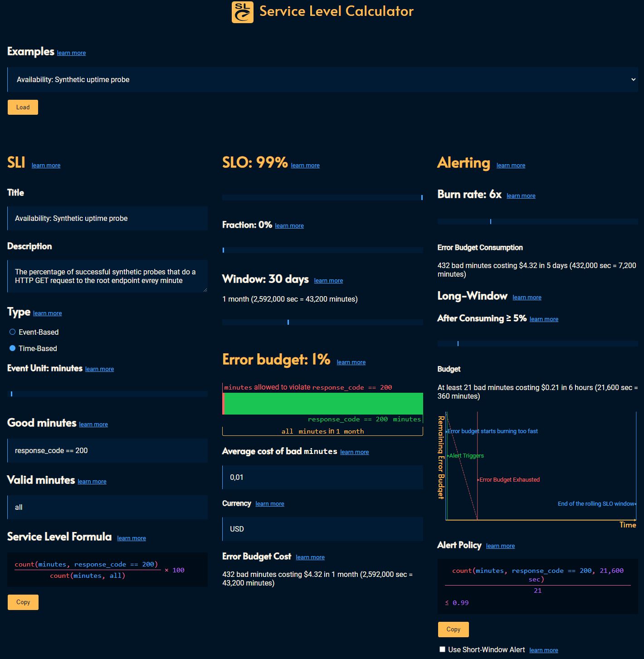Open learn more next to SLI heading
644x659 pixels.
click(x=46, y=165)
